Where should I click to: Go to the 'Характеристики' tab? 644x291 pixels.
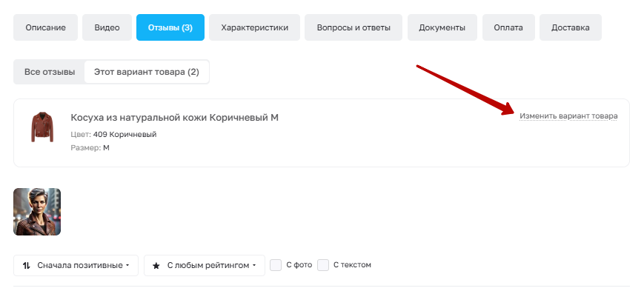point(255,27)
